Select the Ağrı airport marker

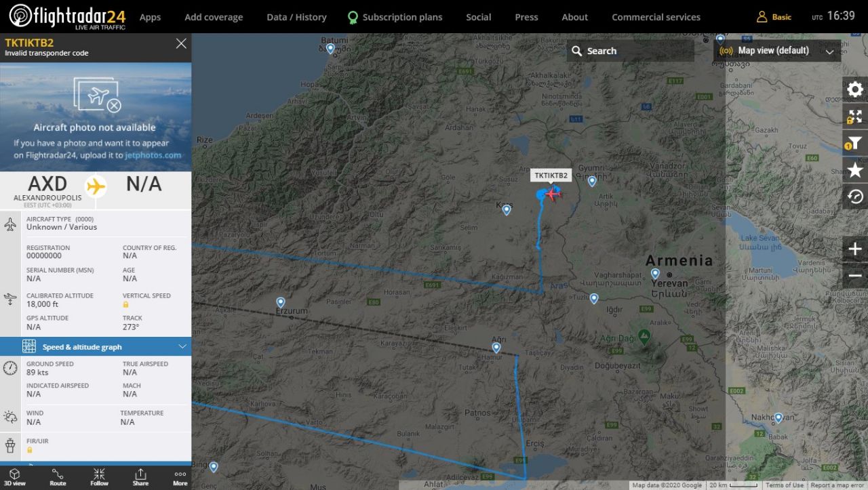tap(496, 348)
